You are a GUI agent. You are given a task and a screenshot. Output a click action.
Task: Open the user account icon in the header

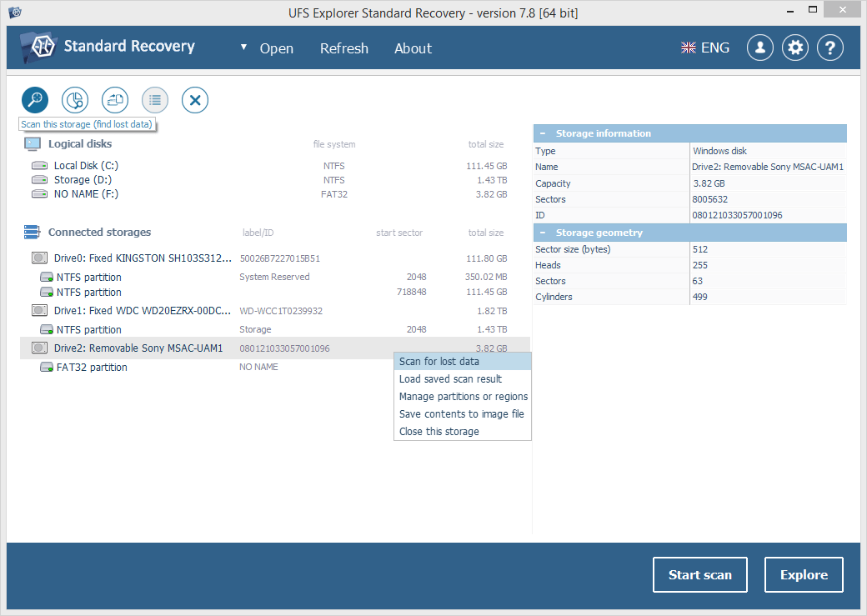(759, 48)
